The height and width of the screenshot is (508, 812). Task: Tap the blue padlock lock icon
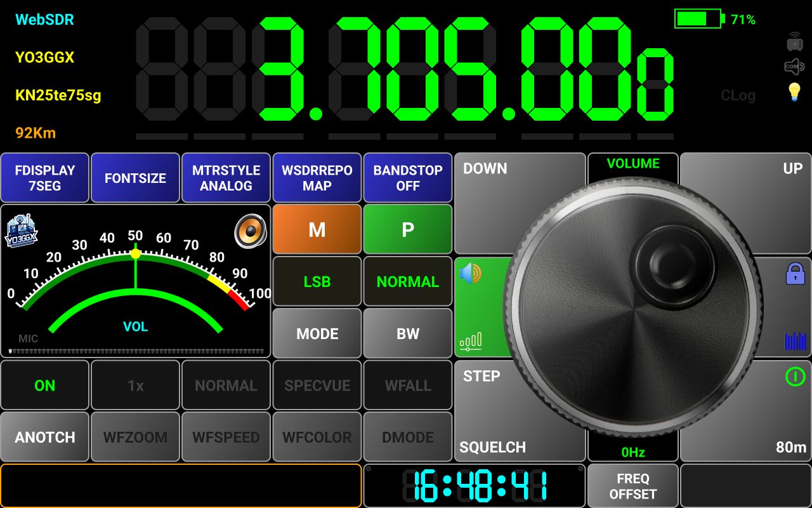(795, 274)
